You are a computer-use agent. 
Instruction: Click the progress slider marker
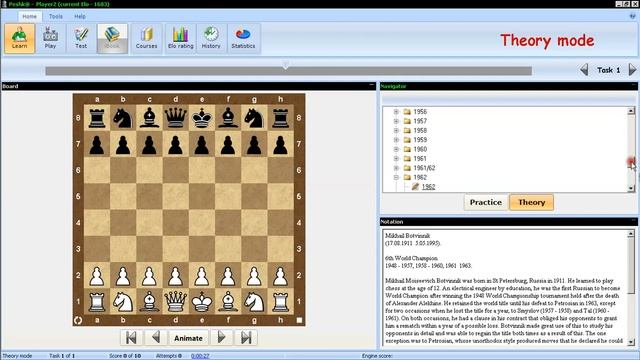(286, 64)
